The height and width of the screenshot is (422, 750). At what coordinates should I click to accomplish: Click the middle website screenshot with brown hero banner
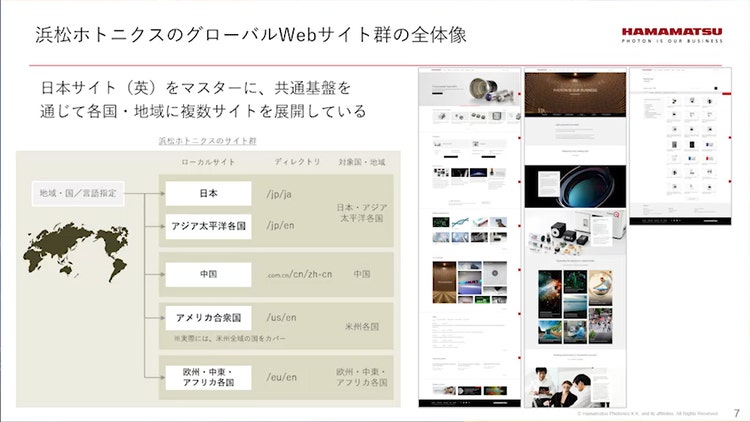(575, 237)
